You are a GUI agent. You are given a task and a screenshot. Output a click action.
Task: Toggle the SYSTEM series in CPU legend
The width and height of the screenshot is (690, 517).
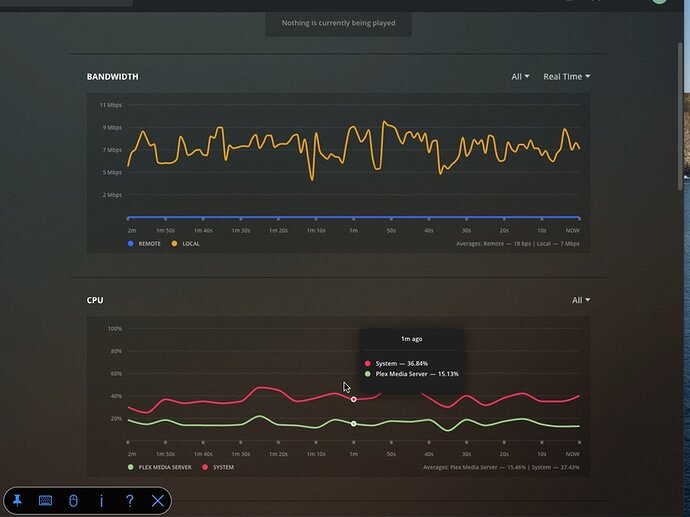218,467
